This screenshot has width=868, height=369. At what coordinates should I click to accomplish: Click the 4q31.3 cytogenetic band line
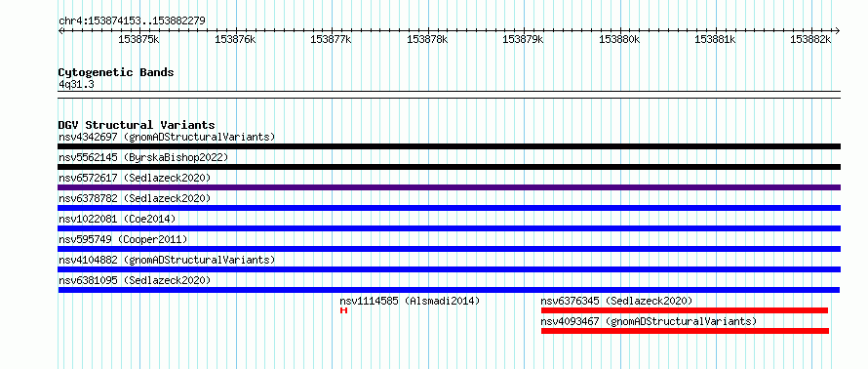[449, 95]
